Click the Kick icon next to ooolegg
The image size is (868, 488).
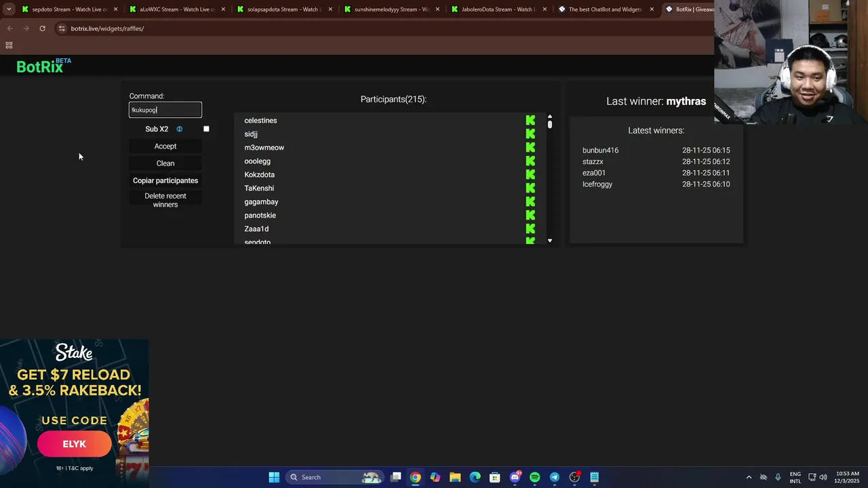530,161
